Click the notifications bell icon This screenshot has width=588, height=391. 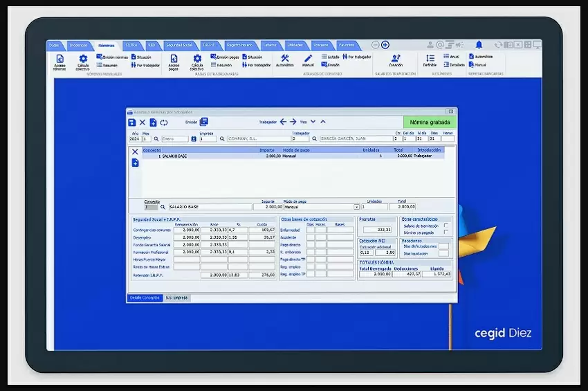tap(479, 45)
